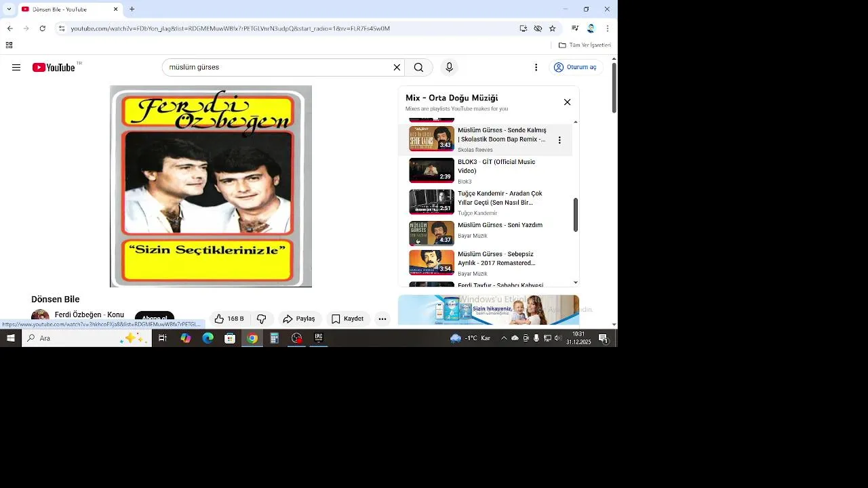Open notification center icon
868x488 pixels.
tap(603, 338)
